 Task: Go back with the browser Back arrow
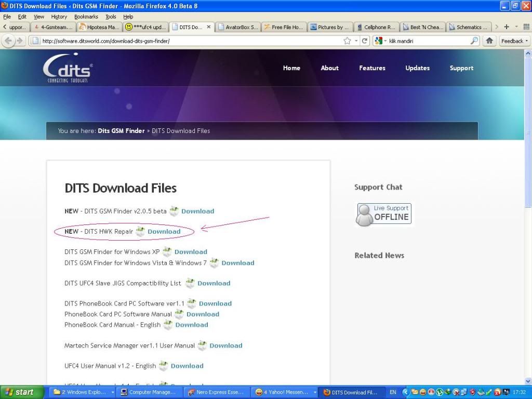tap(8, 41)
